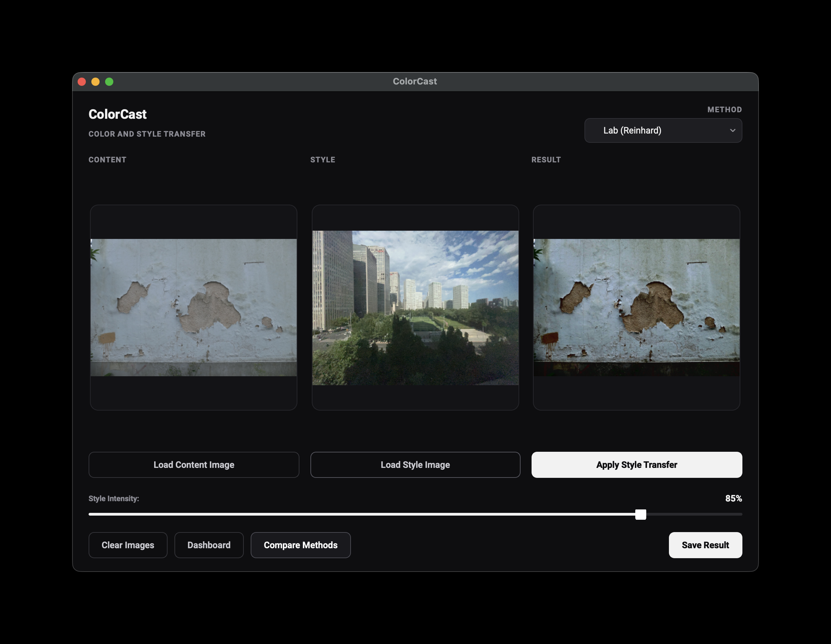
Task: Launch Compare Methods
Action: 300,545
